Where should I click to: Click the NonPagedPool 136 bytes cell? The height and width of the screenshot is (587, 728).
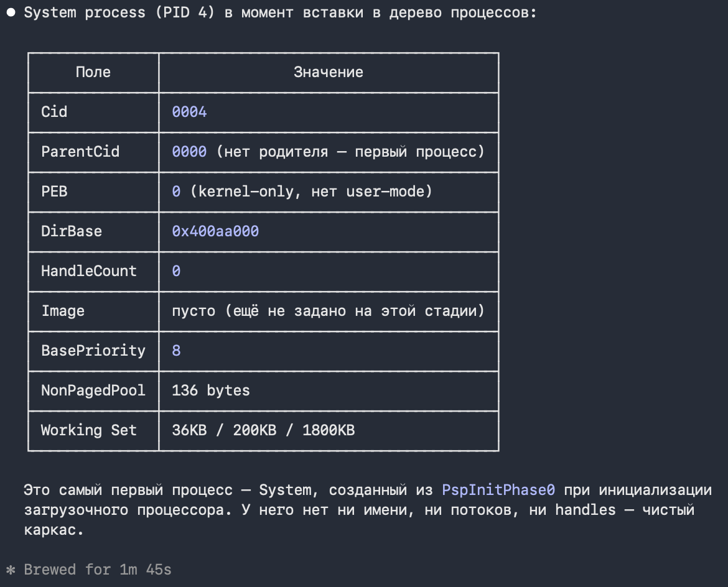[329, 391]
